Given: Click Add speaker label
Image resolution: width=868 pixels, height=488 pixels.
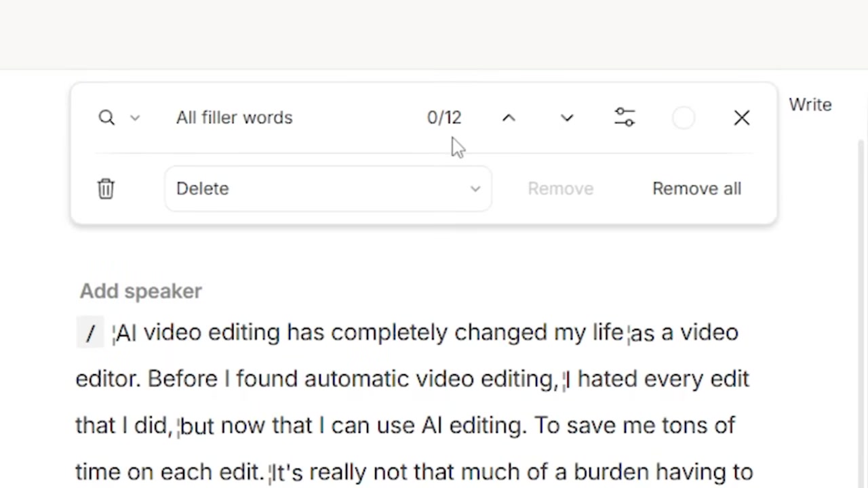Looking at the screenshot, I should pos(141,291).
